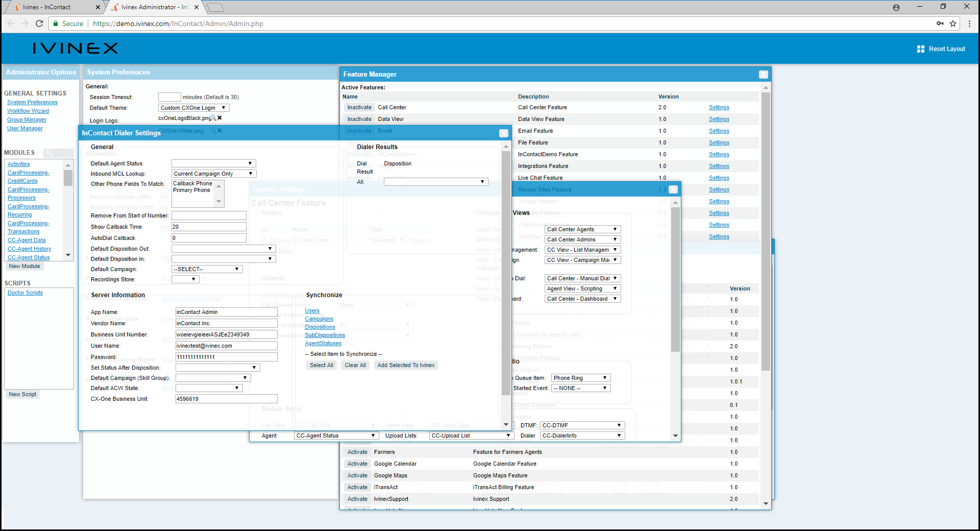
Task: Close the Feature Settings window
Action: click(x=673, y=189)
